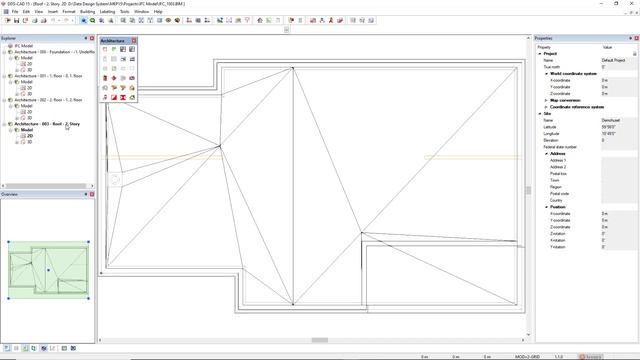Toggle the Properties panel auto-hide pin
Viewport: 640px width, 360px height.
click(x=630, y=38)
